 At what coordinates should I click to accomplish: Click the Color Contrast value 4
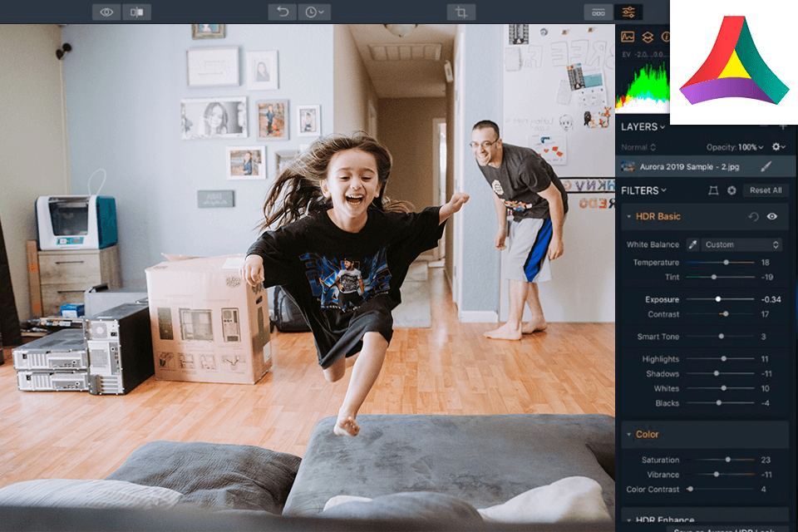763,490
